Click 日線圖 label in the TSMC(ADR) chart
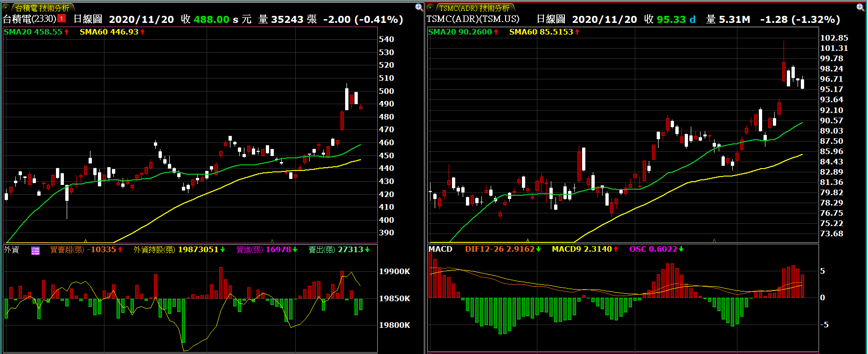This screenshot has width=868, height=354. [x=551, y=19]
